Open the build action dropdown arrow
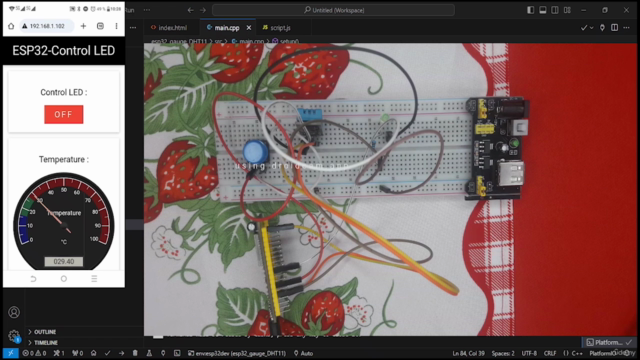The width and height of the screenshot is (640, 360). click(591, 28)
